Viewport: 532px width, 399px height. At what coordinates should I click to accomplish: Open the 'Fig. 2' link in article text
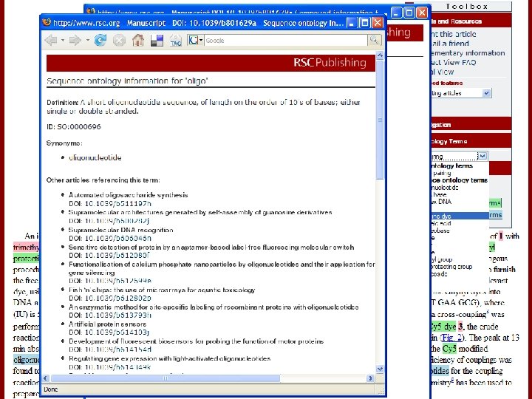click(x=451, y=338)
